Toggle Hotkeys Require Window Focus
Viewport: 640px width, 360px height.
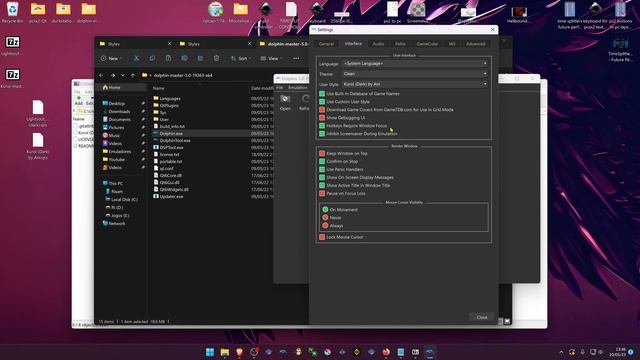click(x=353, y=126)
